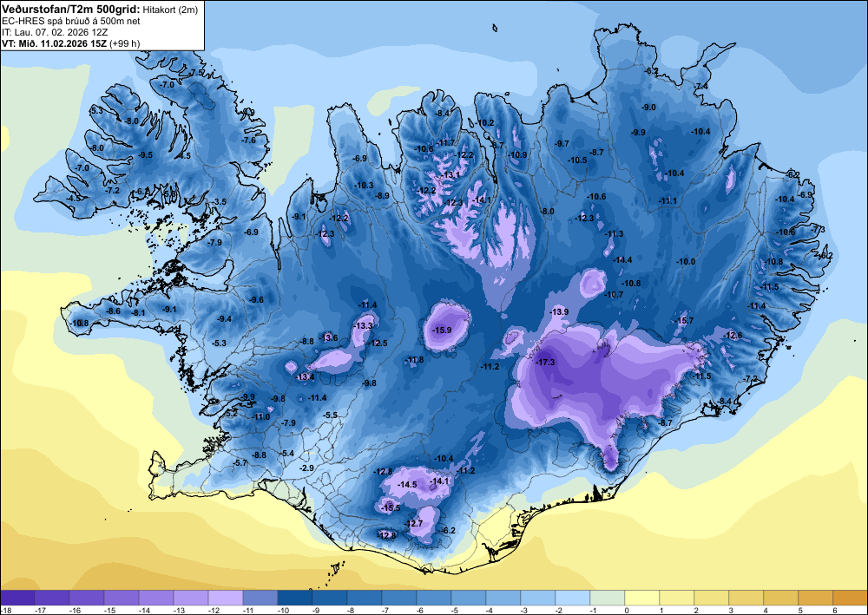Select the -2.9 temperature value

[x=306, y=468]
